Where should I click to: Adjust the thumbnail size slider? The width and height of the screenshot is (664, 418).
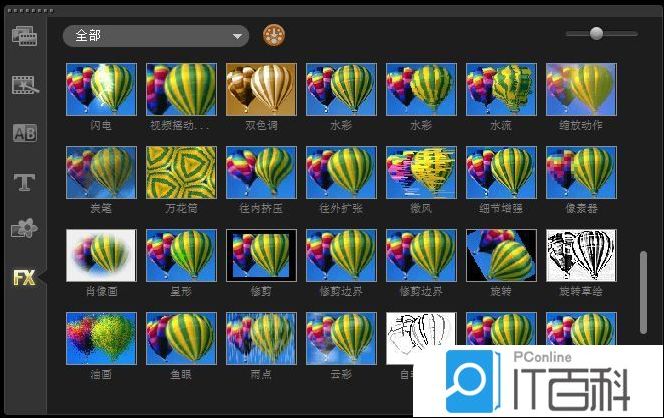(x=597, y=33)
